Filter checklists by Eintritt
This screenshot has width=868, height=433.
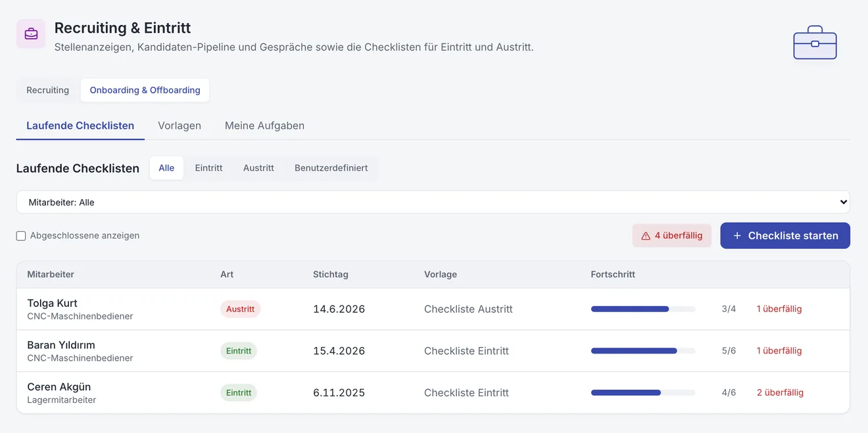208,168
